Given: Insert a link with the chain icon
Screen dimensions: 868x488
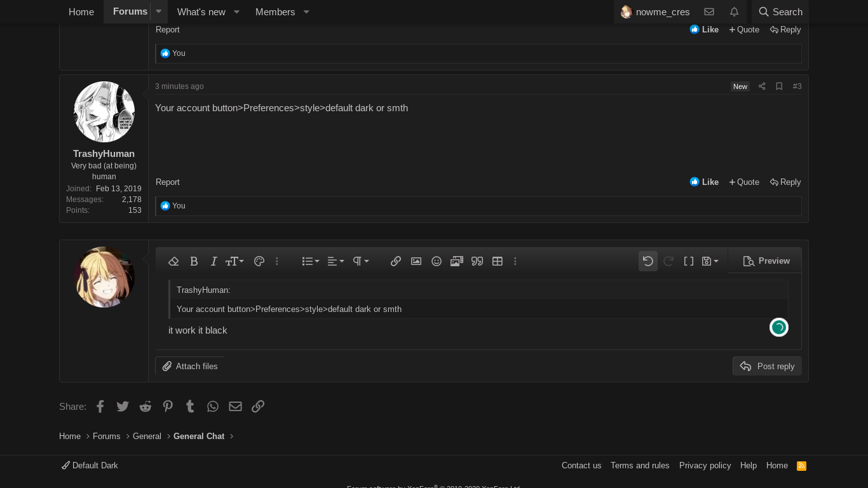Looking at the screenshot, I should pos(396,261).
